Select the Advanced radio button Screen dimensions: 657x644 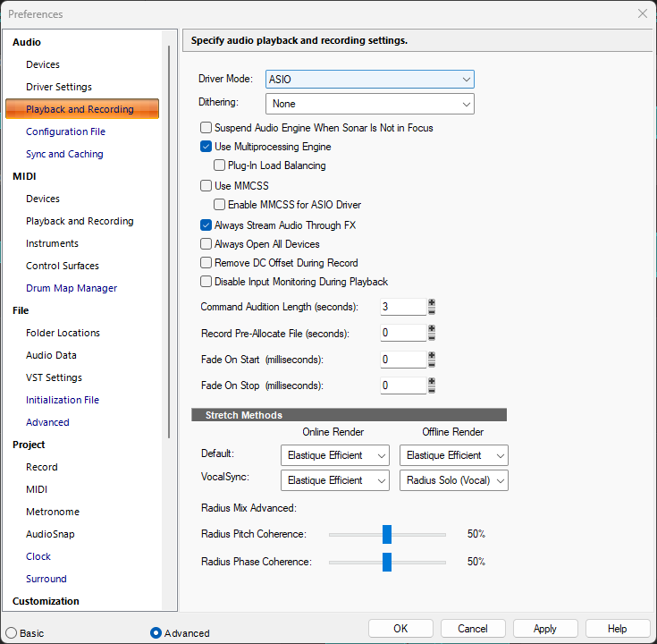(156, 632)
